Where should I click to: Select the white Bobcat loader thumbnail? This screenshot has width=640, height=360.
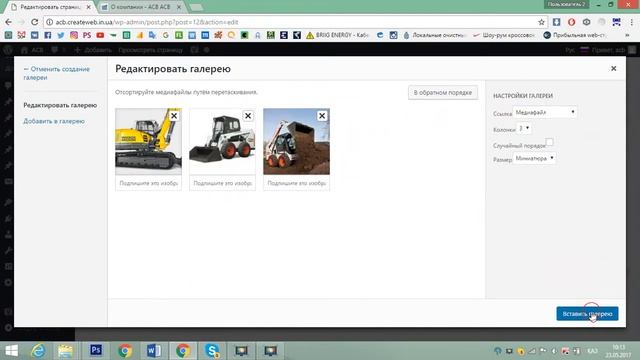[222, 142]
